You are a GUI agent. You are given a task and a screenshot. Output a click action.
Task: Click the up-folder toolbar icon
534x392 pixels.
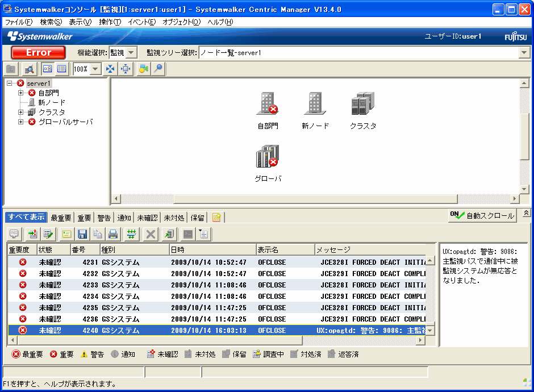click(x=11, y=69)
